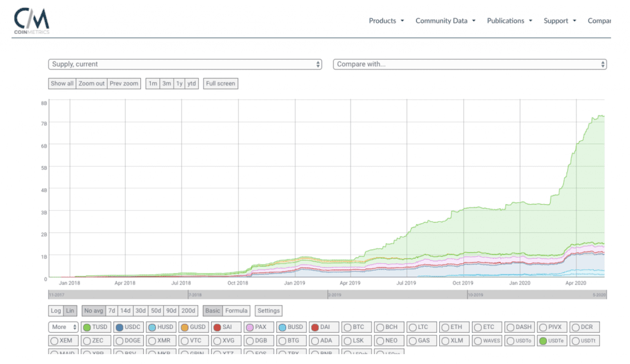
Task: Expand the More assets selector
Action: pyautogui.click(x=64, y=327)
